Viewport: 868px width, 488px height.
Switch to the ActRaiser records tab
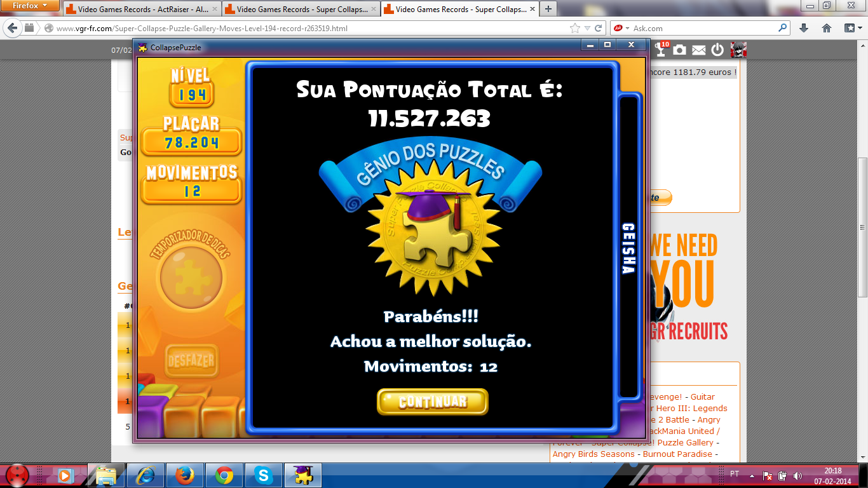142,10
